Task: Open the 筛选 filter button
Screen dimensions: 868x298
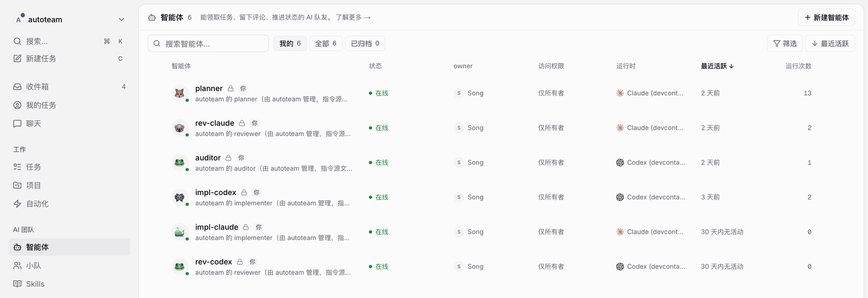Action: tap(784, 43)
